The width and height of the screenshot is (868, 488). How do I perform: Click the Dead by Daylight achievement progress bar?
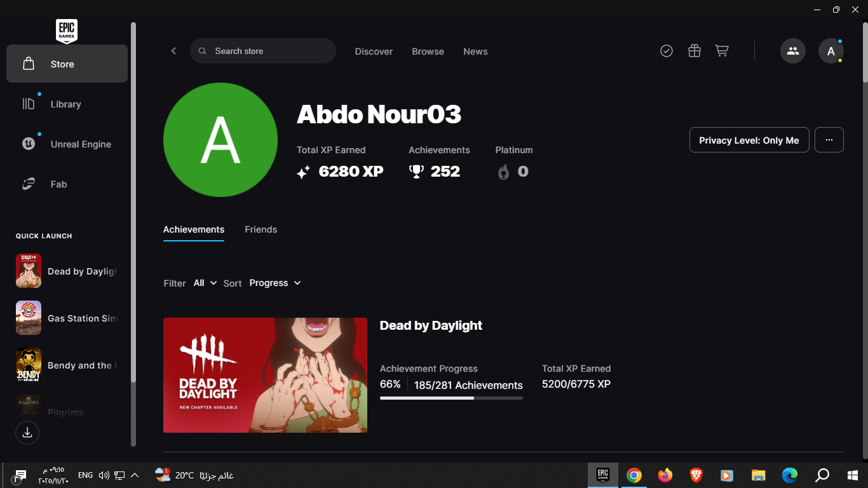pos(451,398)
